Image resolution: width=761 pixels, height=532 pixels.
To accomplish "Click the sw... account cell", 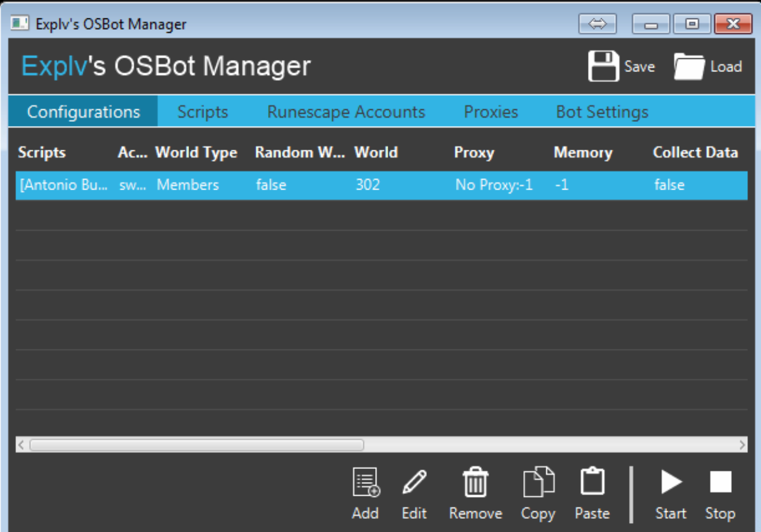I will point(133,185).
